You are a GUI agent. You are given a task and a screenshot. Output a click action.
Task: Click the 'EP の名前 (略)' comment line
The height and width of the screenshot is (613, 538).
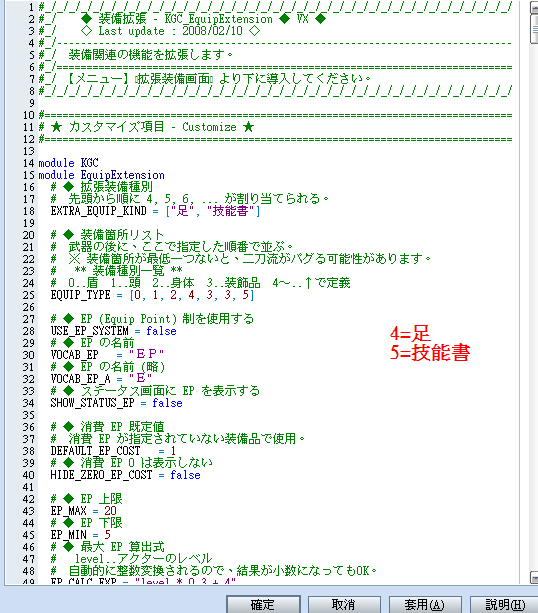pyautogui.click(x=108, y=367)
